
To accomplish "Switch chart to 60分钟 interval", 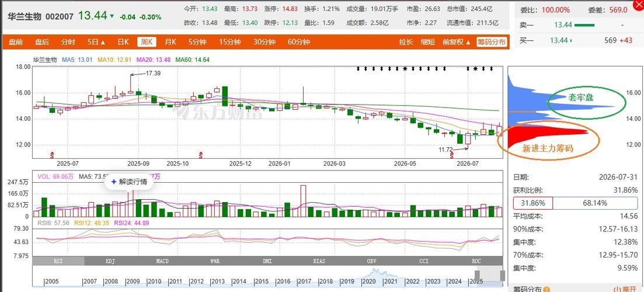I will pyautogui.click(x=298, y=42).
